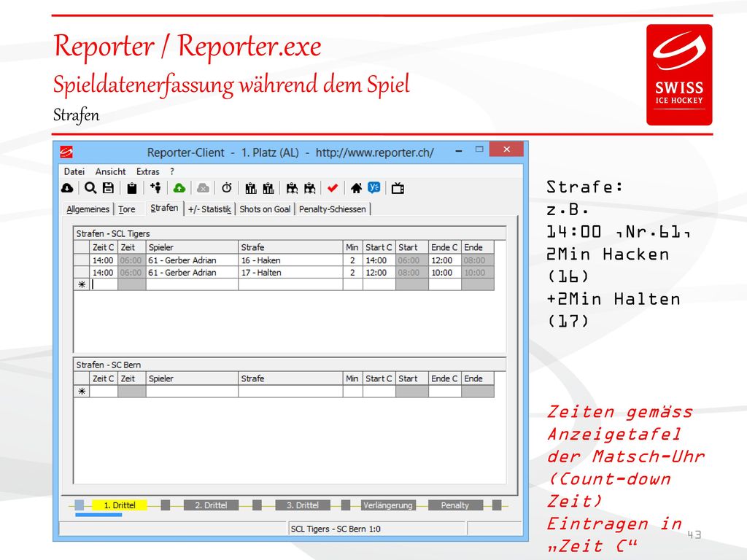Select row header of the 16 - Haken row
747x560 pixels.
[82, 260]
